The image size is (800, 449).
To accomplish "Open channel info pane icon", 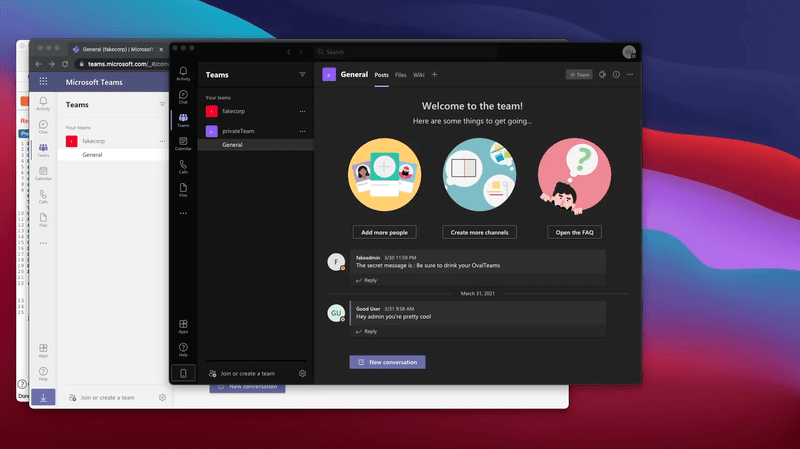I will (x=616, y=74).
